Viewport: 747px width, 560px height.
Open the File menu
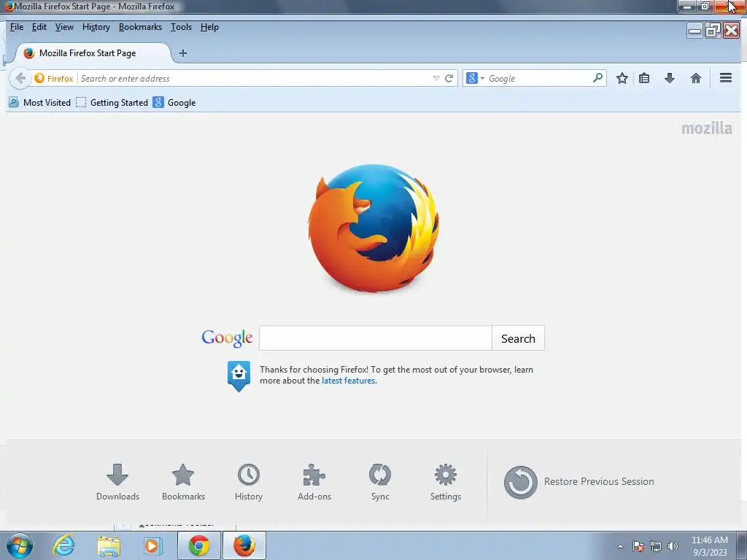pyautogui.click(x=17, y=27)
